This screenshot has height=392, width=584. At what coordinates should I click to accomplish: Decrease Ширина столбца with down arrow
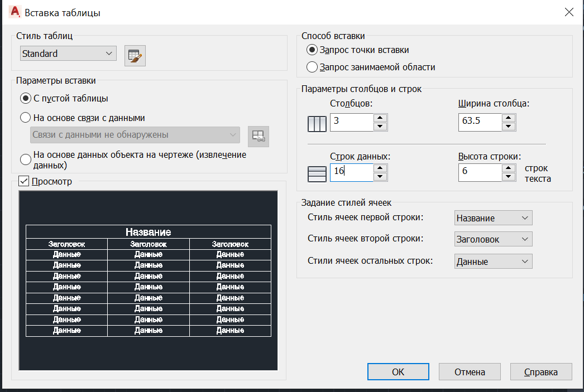pos(509,127)
